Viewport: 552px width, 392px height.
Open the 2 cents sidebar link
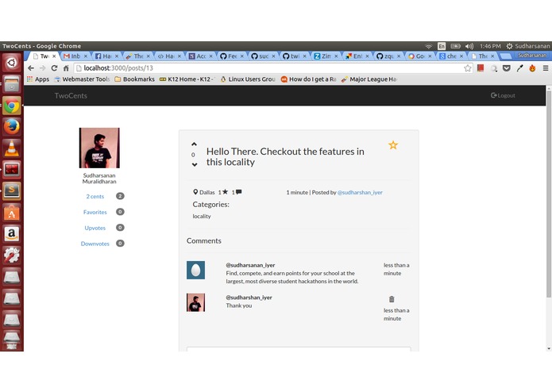(x=95, y=197)
